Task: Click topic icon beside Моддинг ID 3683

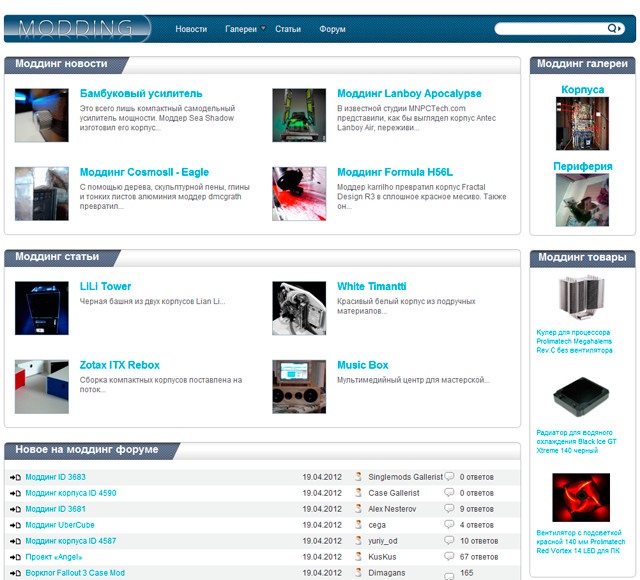Action: pos(16,477)
